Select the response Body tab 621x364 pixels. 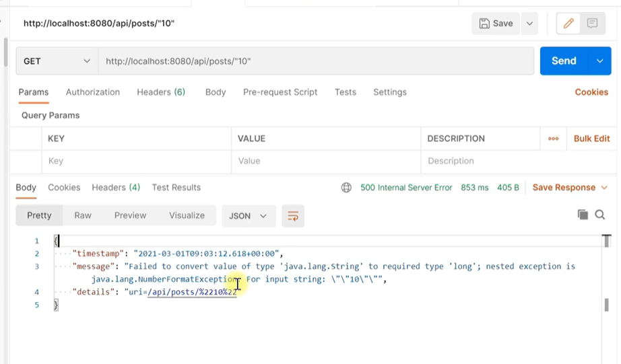coord(26,188)
